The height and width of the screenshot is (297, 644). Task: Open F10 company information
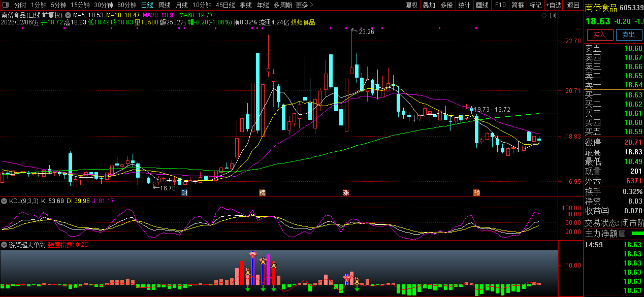(x=500, y=5)
